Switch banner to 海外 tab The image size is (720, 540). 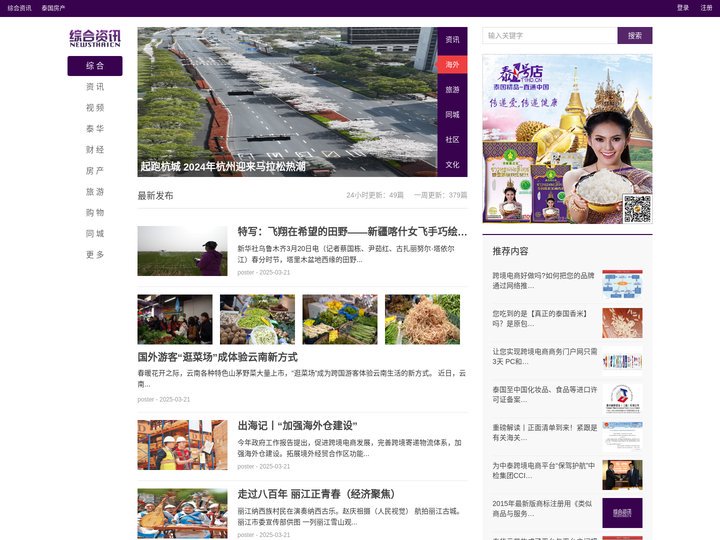[452, 64]
